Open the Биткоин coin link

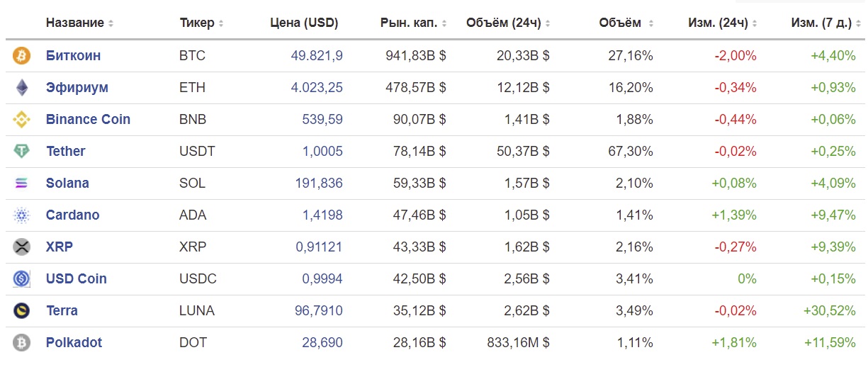73,55
